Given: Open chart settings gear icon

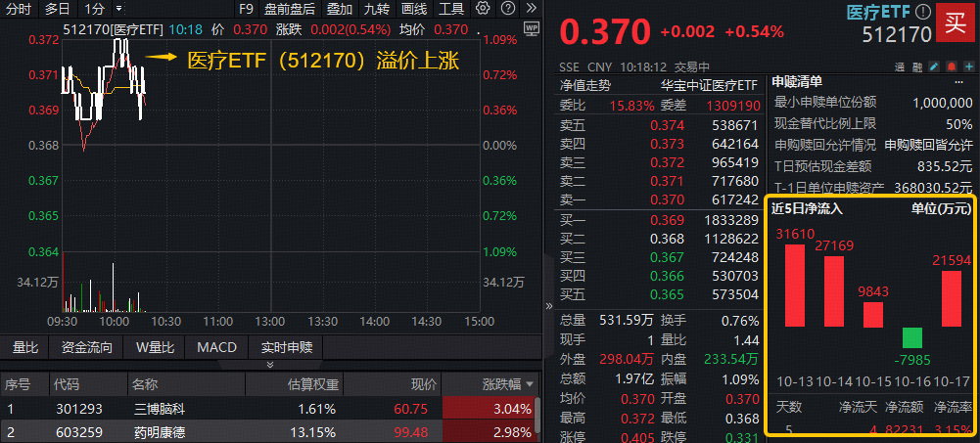Looking at the screenshot, I should 484,9.
